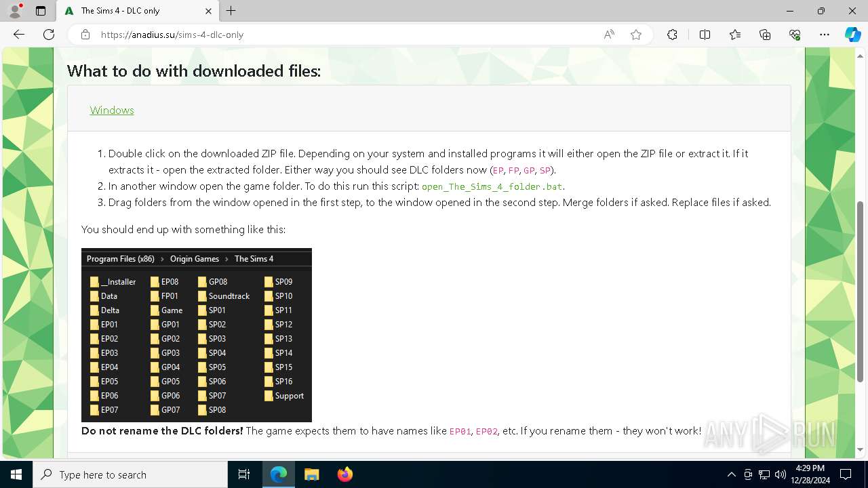Refresh the page with reload icon
The width and height of the screenshot is (868, 488).
[x=49, y=35]
